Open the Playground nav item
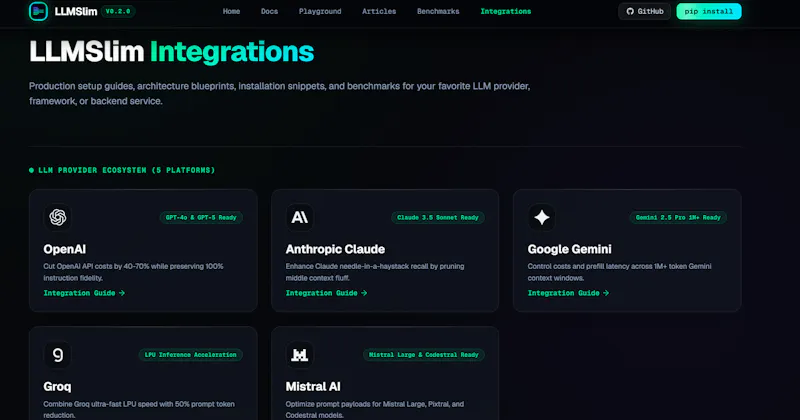The image size is (800, 420). pos(320,11)
